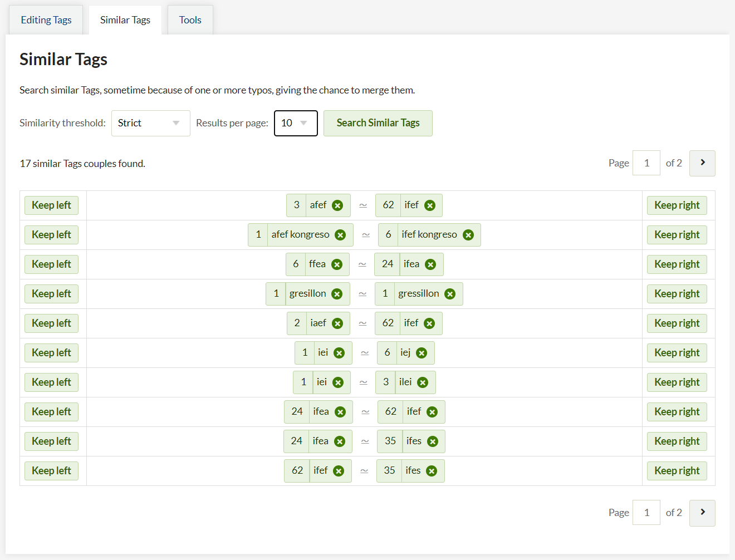Go to next page using top arrow
The image size is (735, 560).
point(702,163)
